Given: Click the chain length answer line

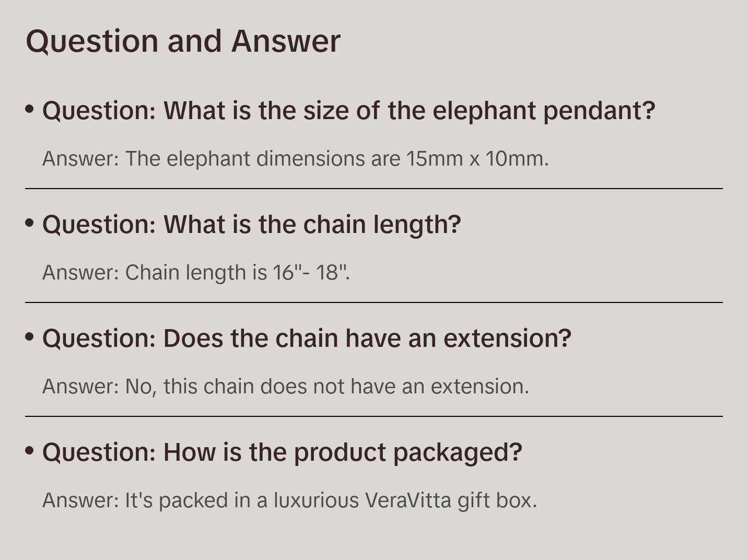Looking at the screenshot, I should pyautogui.click(x=196, y=273).
